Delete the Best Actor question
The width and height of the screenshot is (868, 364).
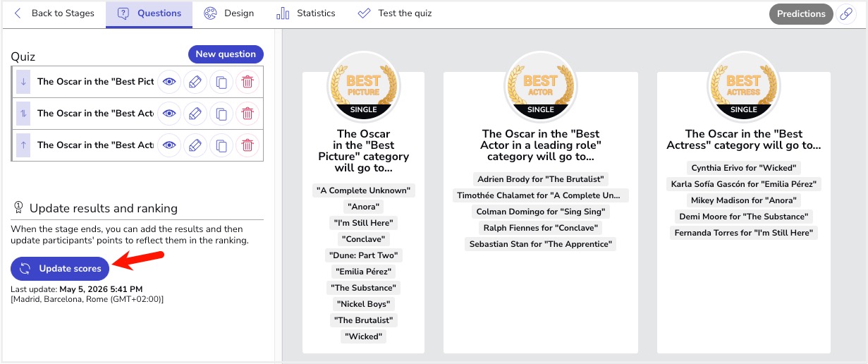(247, 114)
